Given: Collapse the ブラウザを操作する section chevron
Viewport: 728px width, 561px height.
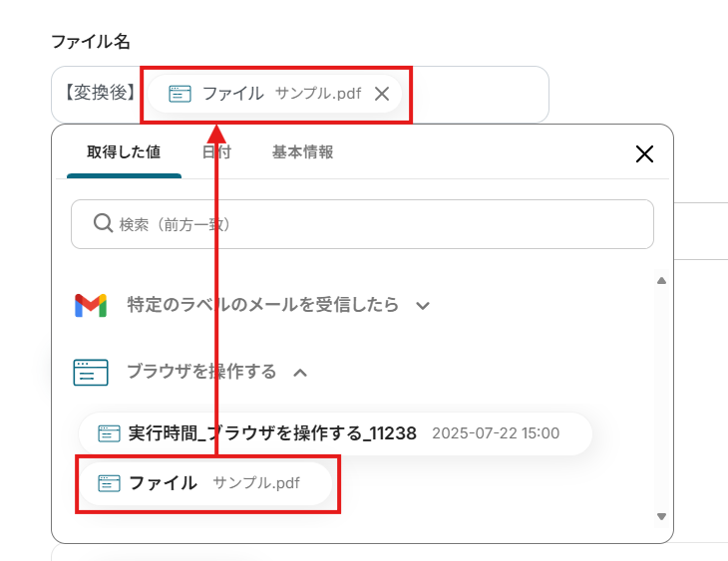Looking at the screenshot, I should pos(300,373).
